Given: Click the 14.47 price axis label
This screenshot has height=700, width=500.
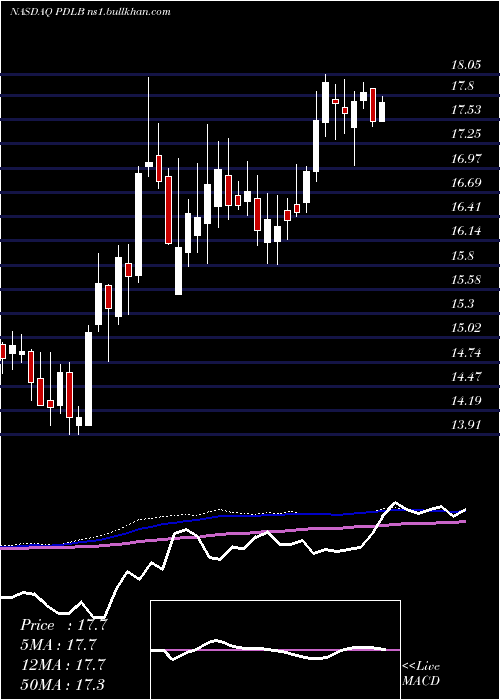Looking at the screenshot, I should pos(467,377).
